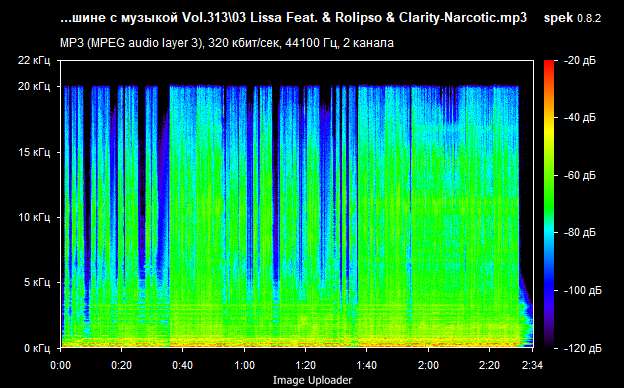
Task: Click the -120 дБ scale label
Action: [x=583, y=349]
